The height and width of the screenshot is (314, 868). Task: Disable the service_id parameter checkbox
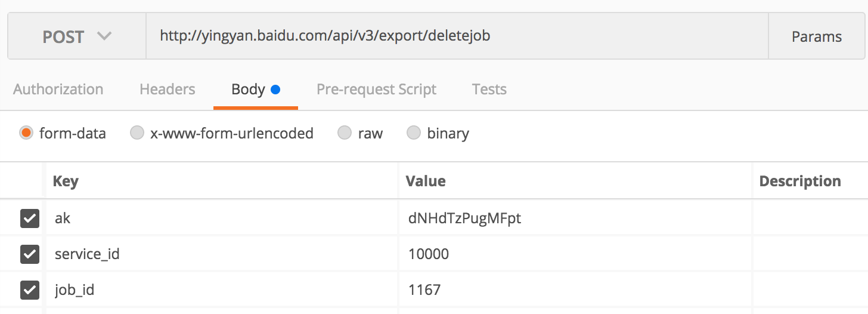click(30, 254)
